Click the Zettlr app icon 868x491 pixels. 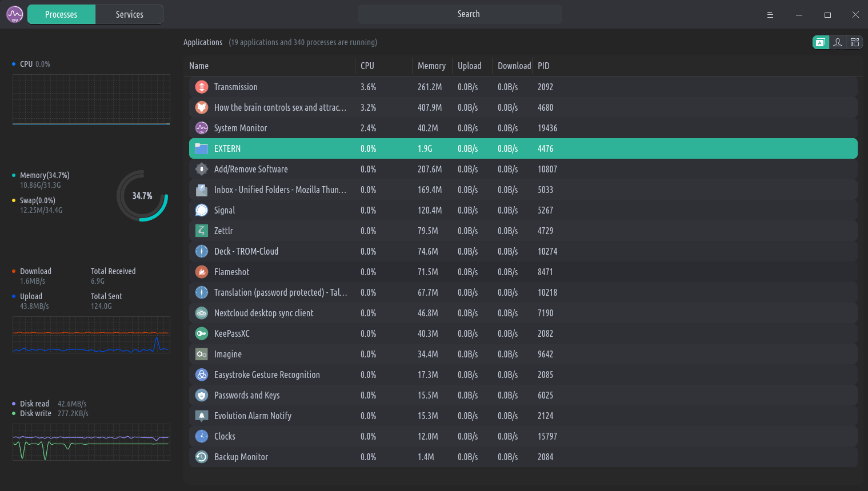tap(201, 231)
